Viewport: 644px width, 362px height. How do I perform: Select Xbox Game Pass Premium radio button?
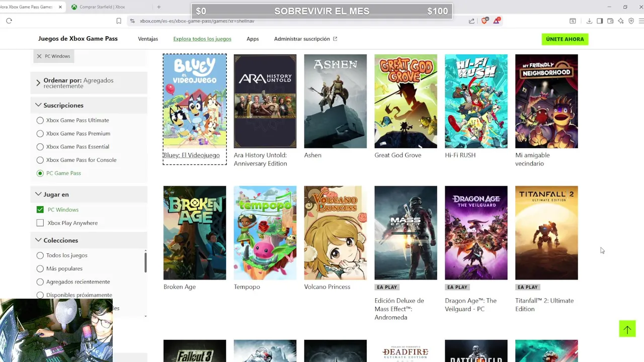click(40, 133)
